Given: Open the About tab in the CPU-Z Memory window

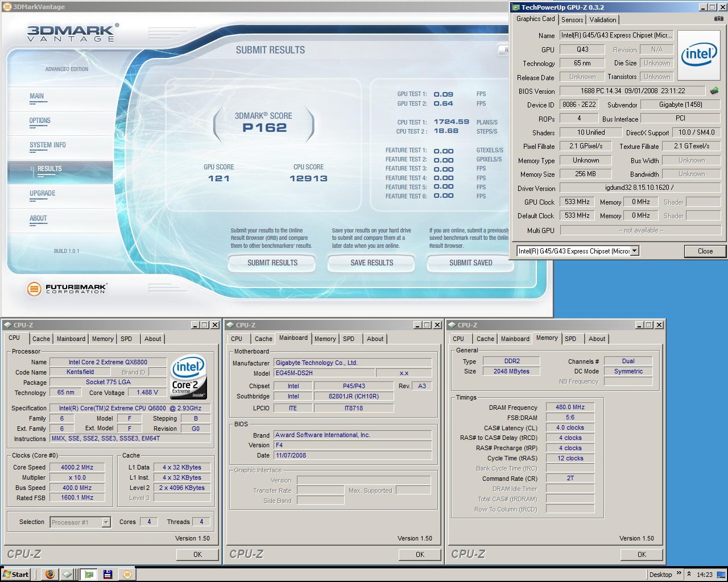Looking at the screenshot, I should pos(597,339).
